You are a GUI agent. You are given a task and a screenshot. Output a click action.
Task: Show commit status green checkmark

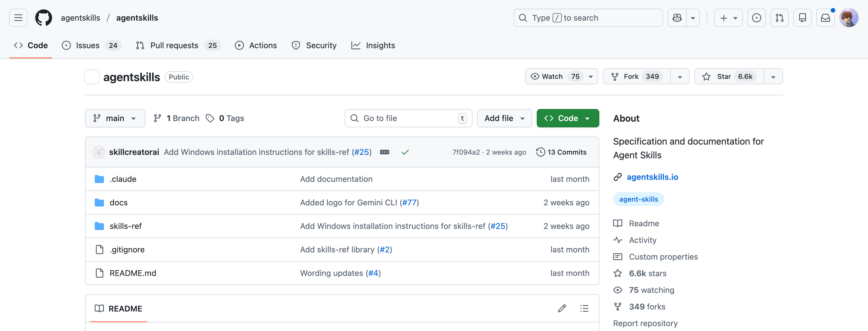coord(405,152)
